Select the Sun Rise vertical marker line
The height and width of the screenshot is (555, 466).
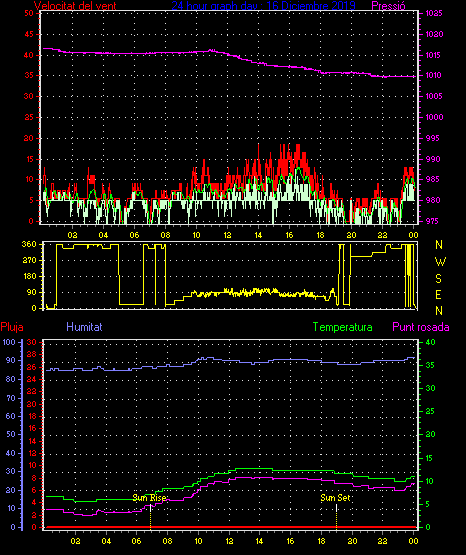click(x=151, y=517)
